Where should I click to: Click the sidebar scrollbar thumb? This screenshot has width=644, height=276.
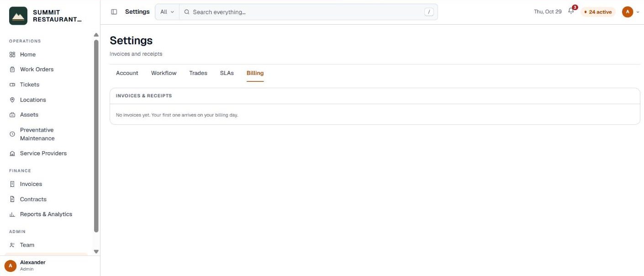96,136
